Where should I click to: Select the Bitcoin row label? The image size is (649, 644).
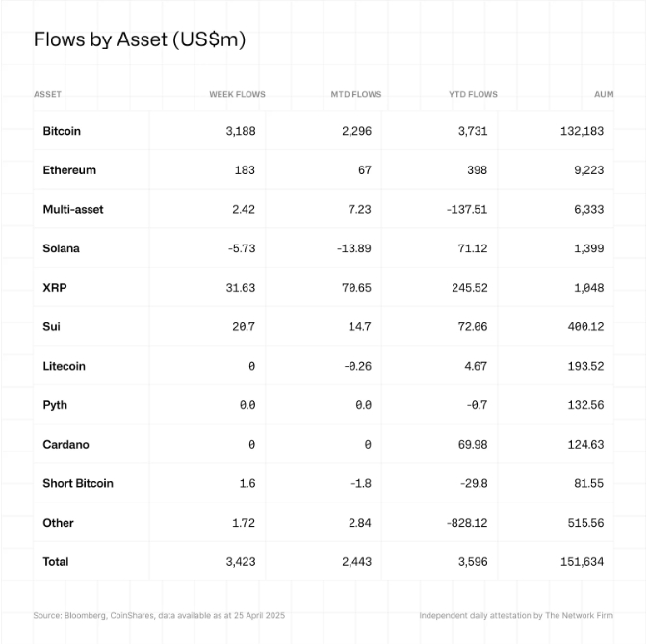62,131
